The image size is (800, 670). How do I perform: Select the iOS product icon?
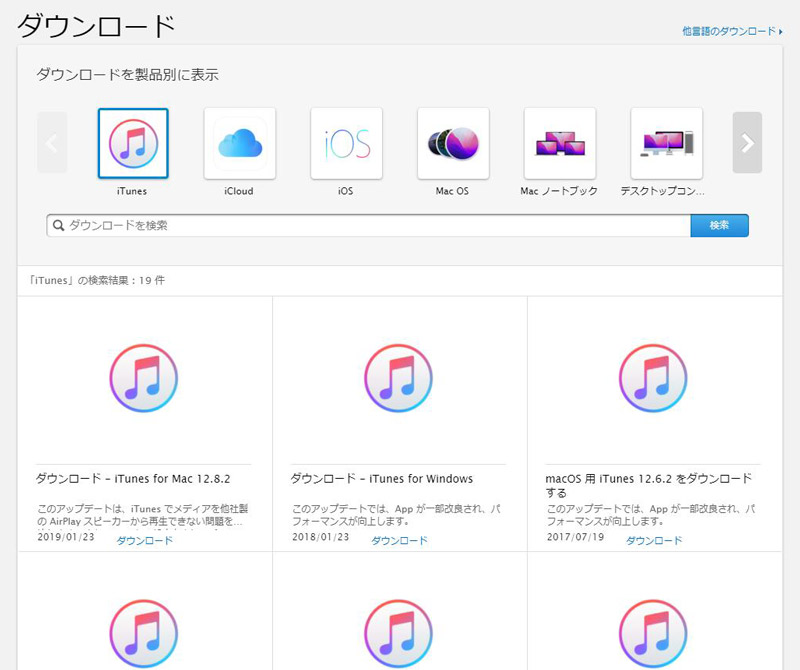(346, 143)
